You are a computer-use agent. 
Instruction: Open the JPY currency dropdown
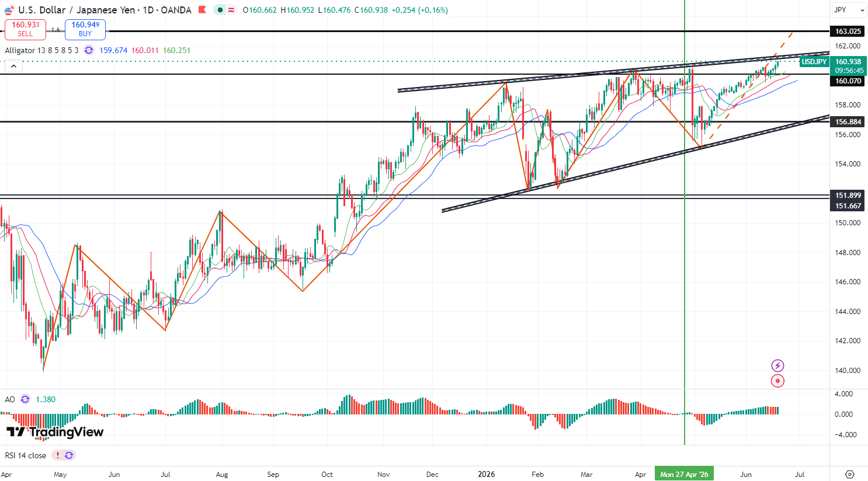coord(849,10)
